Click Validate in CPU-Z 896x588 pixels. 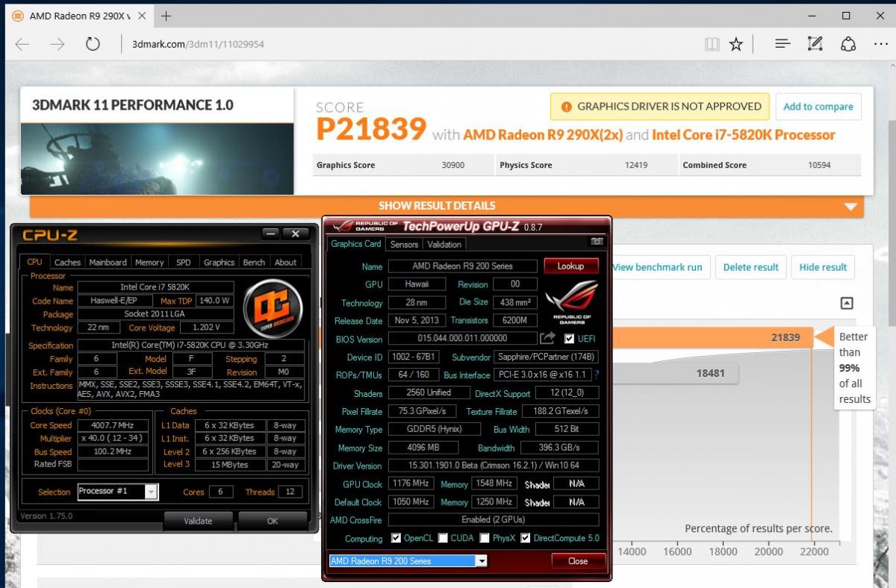[198, 521]
